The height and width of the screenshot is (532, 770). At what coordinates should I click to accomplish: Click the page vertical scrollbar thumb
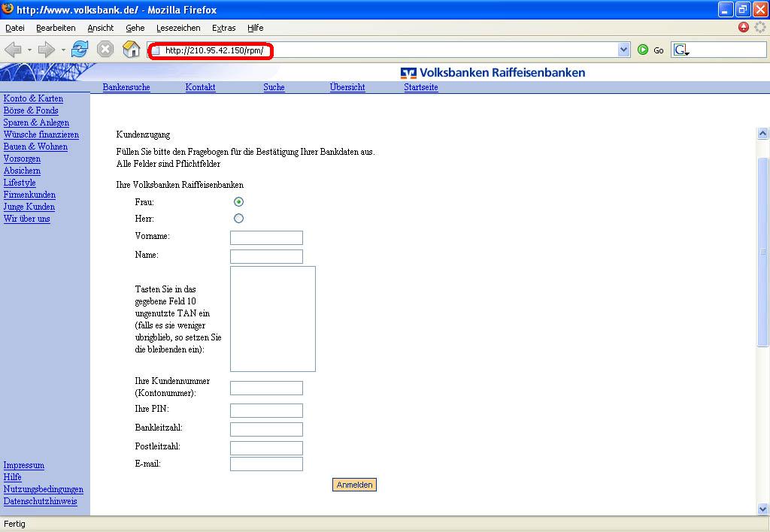point(762,252)
